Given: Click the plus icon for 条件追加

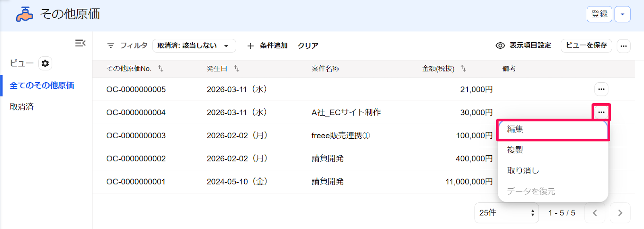Looking at the screenshot, I should [x=250, y=46].
